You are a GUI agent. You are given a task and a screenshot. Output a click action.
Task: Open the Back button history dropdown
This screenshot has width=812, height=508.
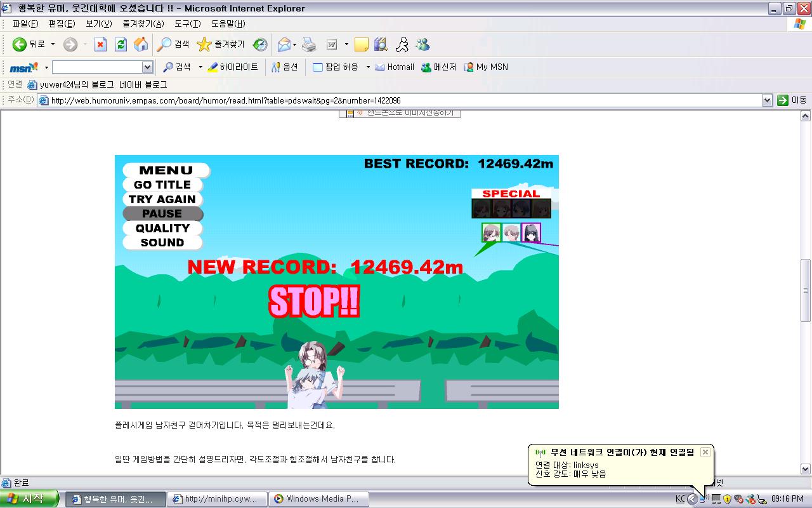coord(53,44)
